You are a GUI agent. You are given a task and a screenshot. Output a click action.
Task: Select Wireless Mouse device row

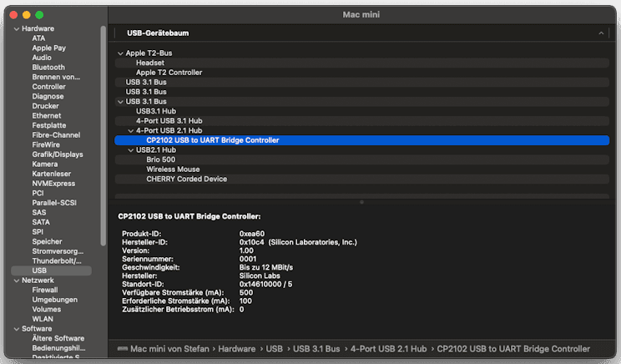coord(362,169)
